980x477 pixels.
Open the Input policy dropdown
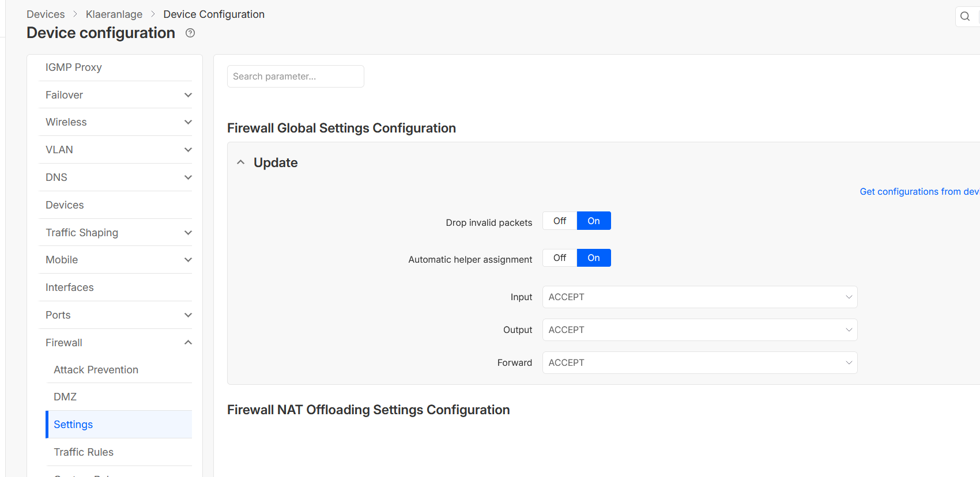tap(699, 297)
